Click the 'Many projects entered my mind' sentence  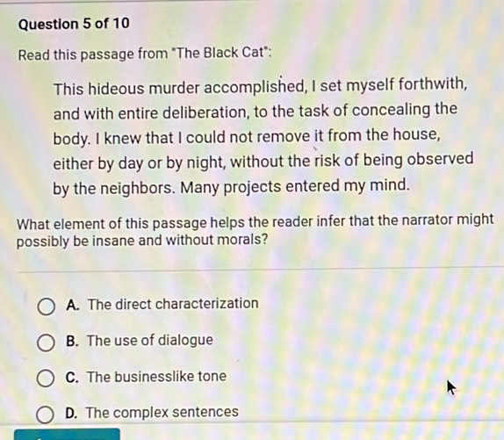click(x=295, y=186)
